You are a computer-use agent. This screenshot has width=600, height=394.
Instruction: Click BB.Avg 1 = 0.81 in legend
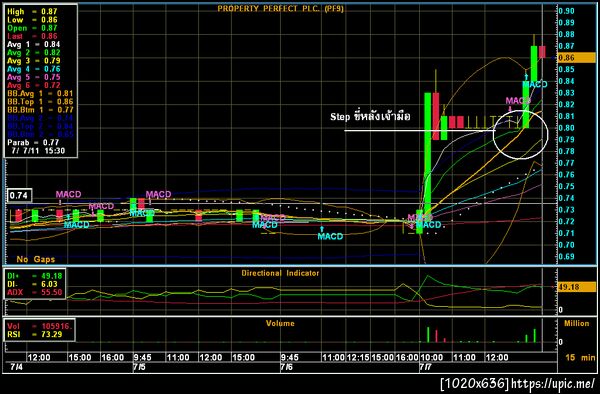tap(40, 93)
